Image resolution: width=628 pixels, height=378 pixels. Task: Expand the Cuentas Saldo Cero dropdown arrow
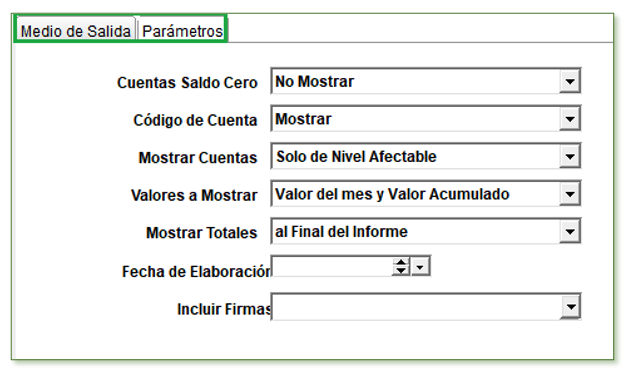570,81
